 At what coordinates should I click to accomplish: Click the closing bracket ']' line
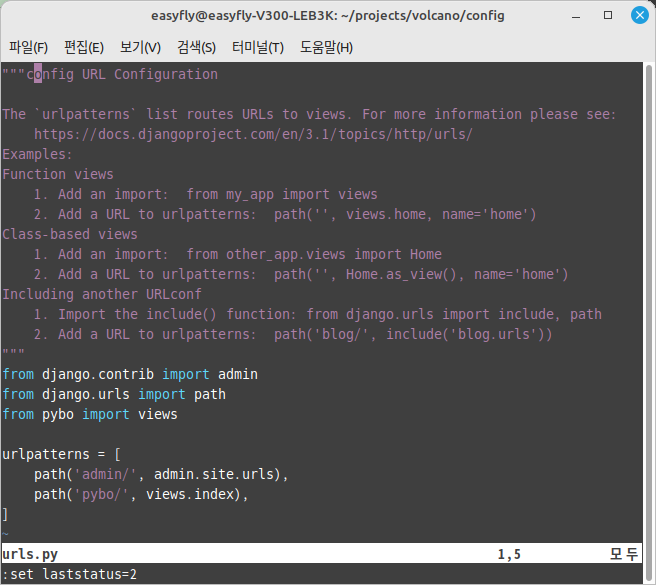5,514
